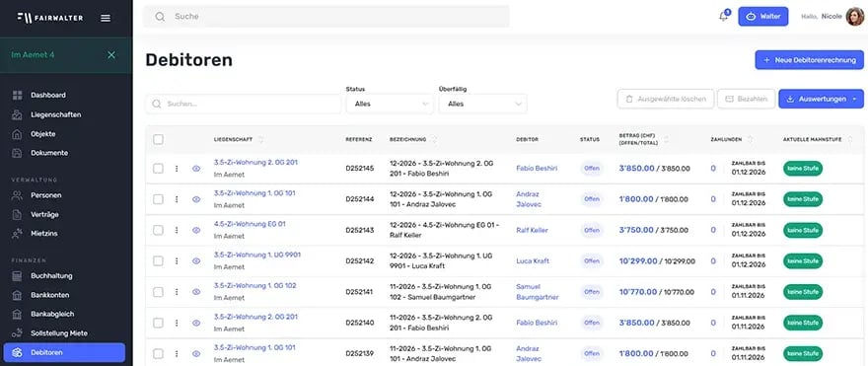The width and height of the screenshot is (868, 366).
Task: View invoice D252145 via eye icon
Action: [x=196, y=169]
